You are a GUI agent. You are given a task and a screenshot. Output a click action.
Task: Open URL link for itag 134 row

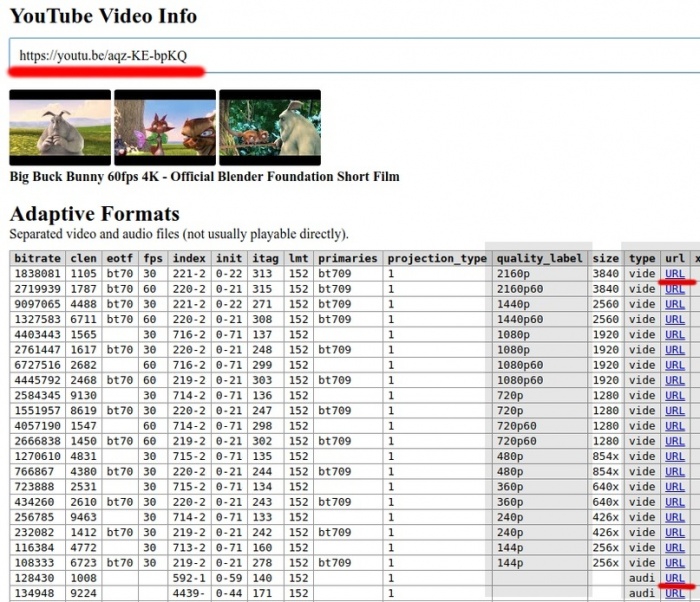coord(675,486)
